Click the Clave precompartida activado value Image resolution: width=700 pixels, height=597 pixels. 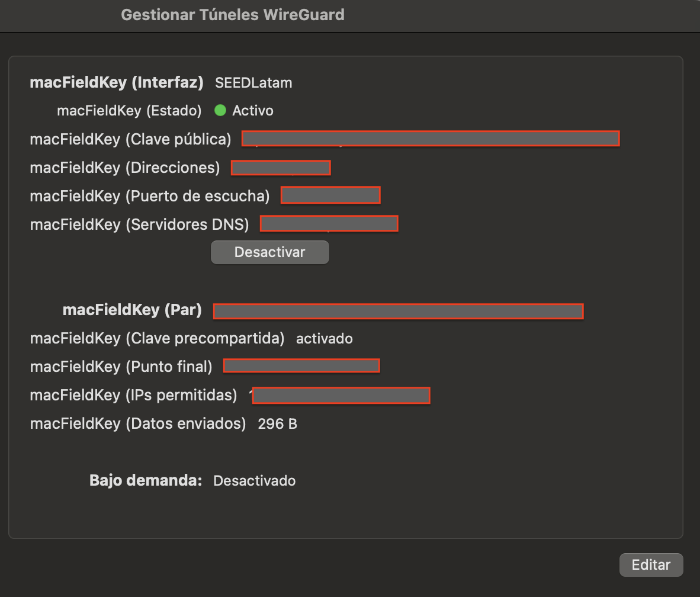pyautogui.click(x=325, y=339)
